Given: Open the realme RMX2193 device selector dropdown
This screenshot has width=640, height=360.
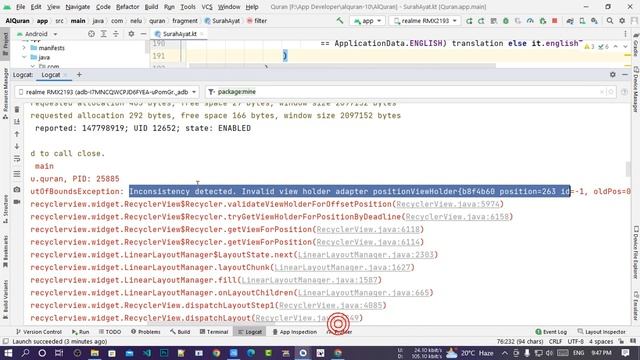Looking at the screenshot, I should pyautogui.click(x=425, y=21).
